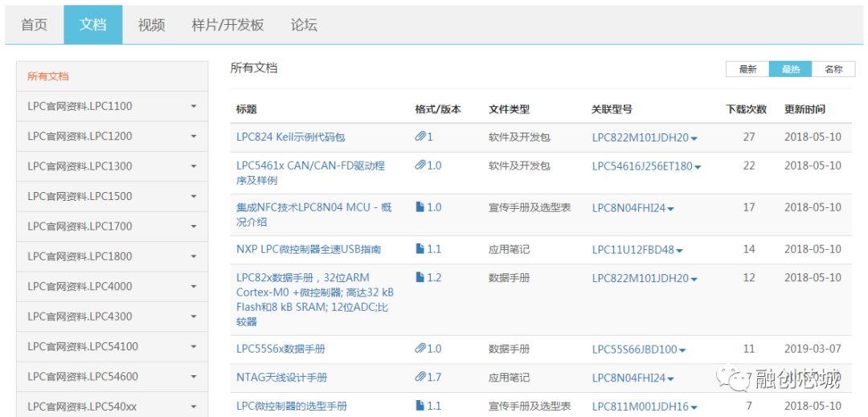The height and width of the screenshot is (417, 868).
Task: Expand LPC官网资料.LPC1100 category
Action: [113, 106]
